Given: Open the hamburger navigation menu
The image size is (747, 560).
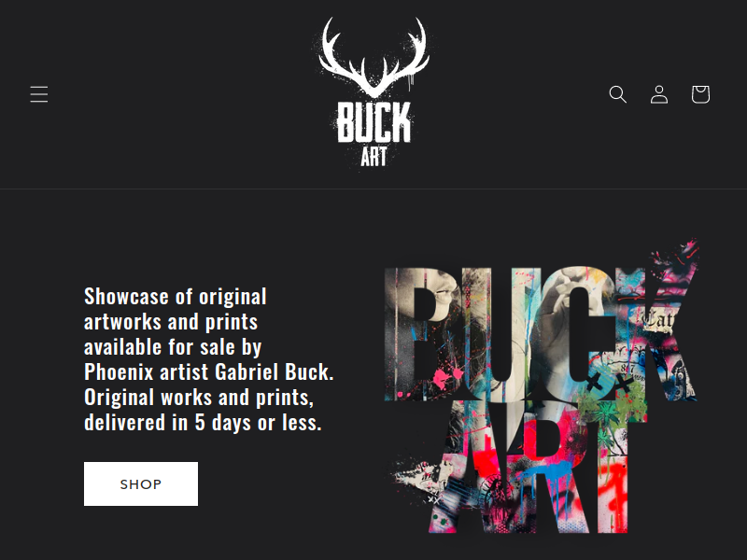Looking at the screenshot, I should [39, 94].
